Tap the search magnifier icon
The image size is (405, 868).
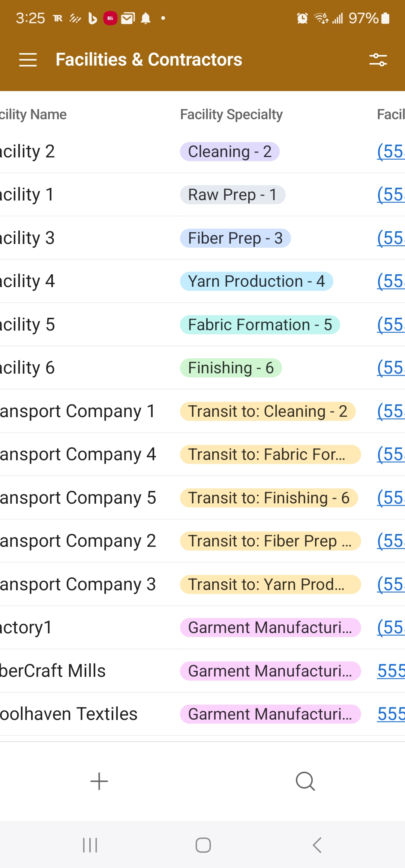pos(305,781)
